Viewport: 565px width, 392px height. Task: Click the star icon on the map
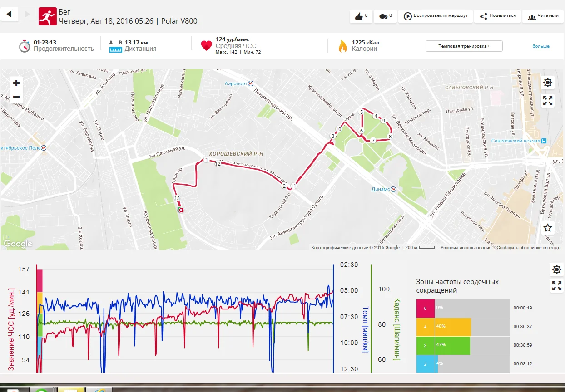[548, 228]
